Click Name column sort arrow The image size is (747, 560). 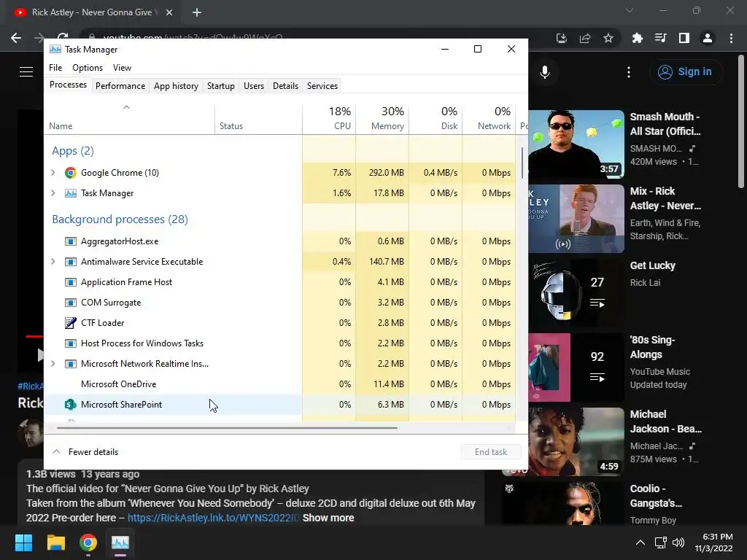(x=126, y=107)
